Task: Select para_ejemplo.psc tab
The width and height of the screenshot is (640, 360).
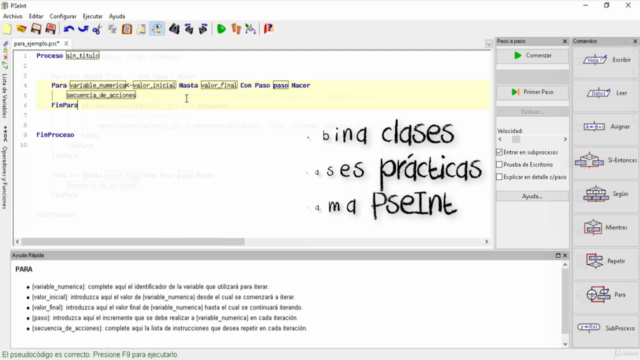Action: (36, 43)
